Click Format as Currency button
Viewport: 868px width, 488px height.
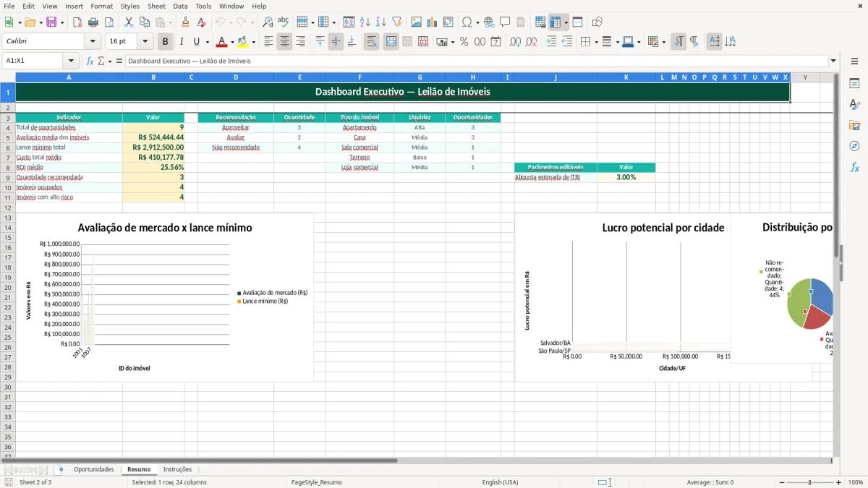coord(442,42)
